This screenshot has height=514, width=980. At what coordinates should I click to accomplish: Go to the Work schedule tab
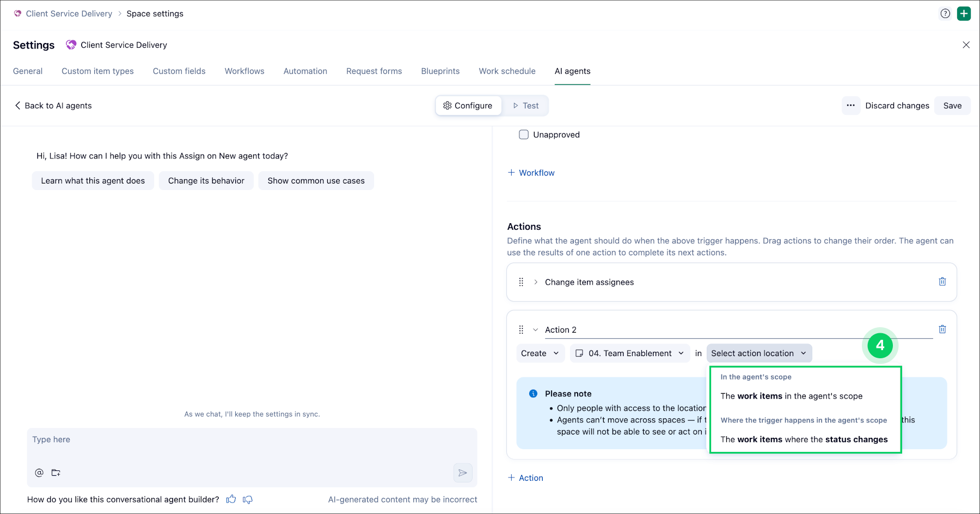click(x=507, y=71)
